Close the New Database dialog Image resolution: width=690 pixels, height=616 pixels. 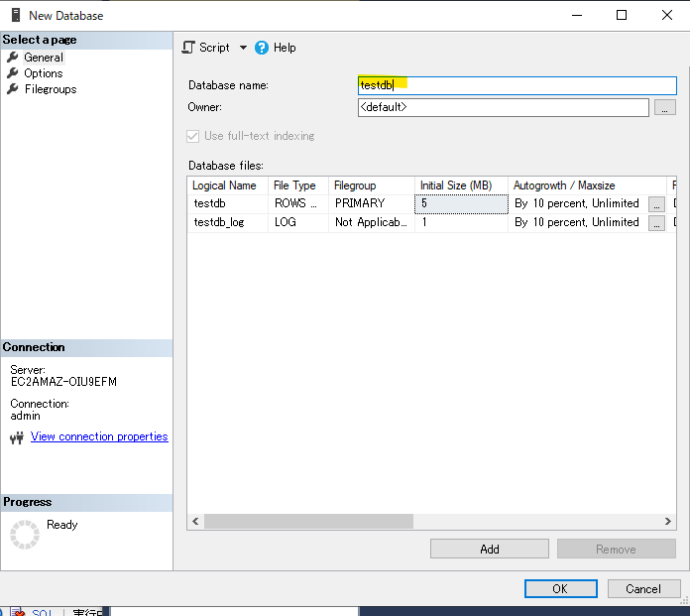tap(667, 15)
